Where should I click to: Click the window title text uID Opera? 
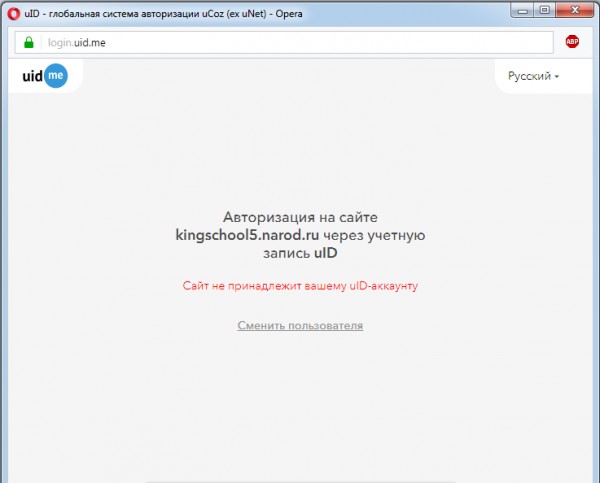coord(163,14)
